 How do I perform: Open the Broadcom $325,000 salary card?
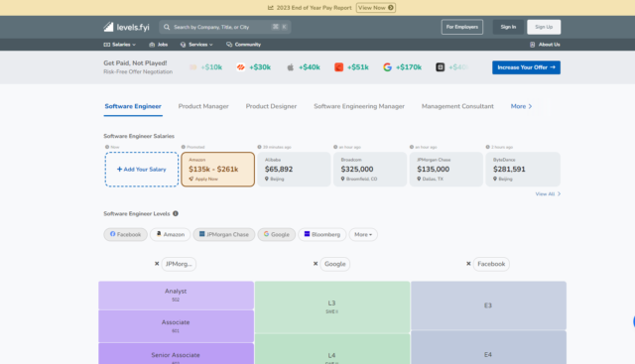click(x=370, y=170)
